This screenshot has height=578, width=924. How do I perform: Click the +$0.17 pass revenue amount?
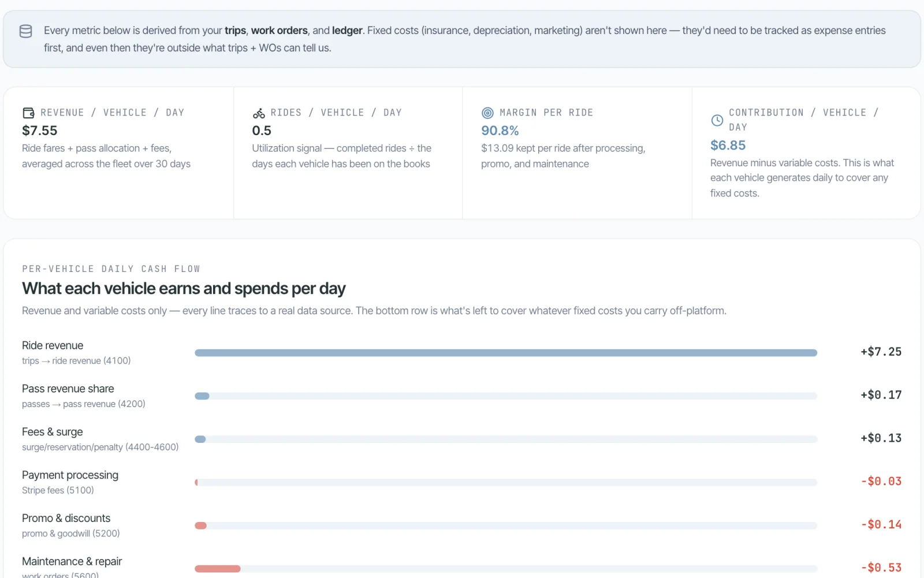click(881, 395)
